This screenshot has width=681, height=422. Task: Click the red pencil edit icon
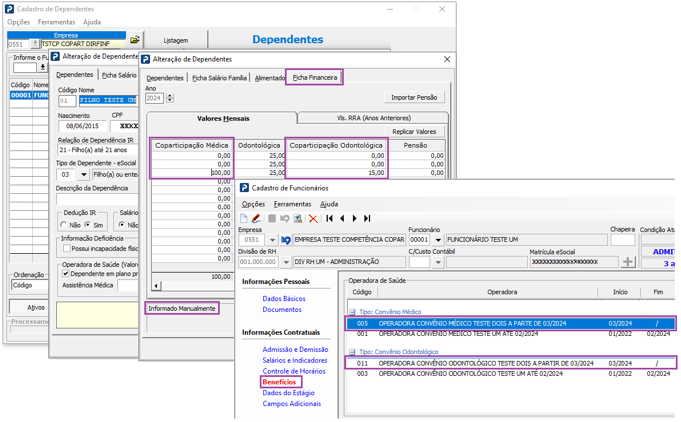click(x=256, y=218)
